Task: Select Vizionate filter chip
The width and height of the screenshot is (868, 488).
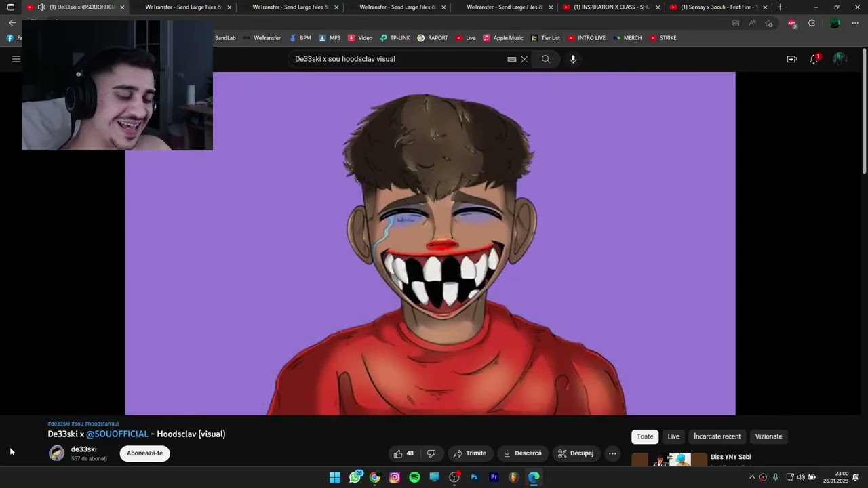Action: pos(768,436)
